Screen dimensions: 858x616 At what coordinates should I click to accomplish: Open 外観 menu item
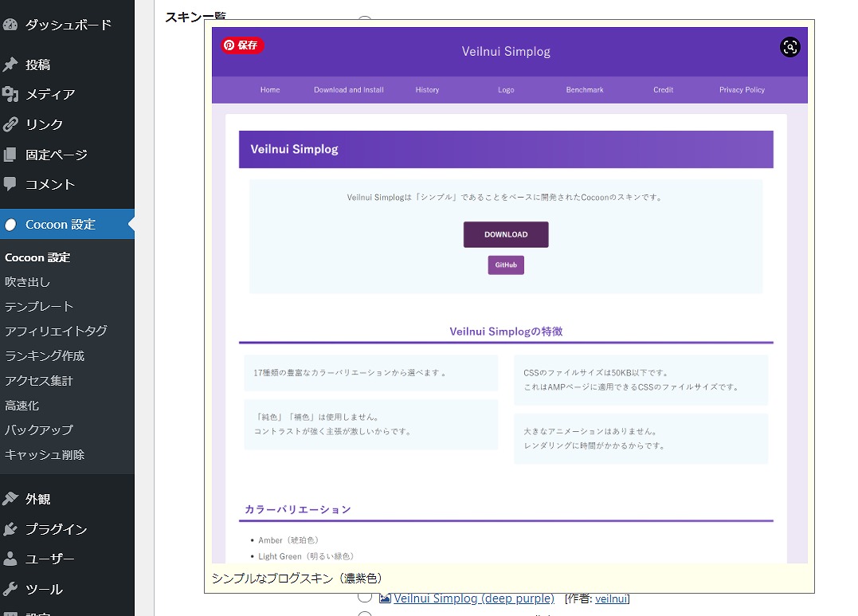pos(37,499)
